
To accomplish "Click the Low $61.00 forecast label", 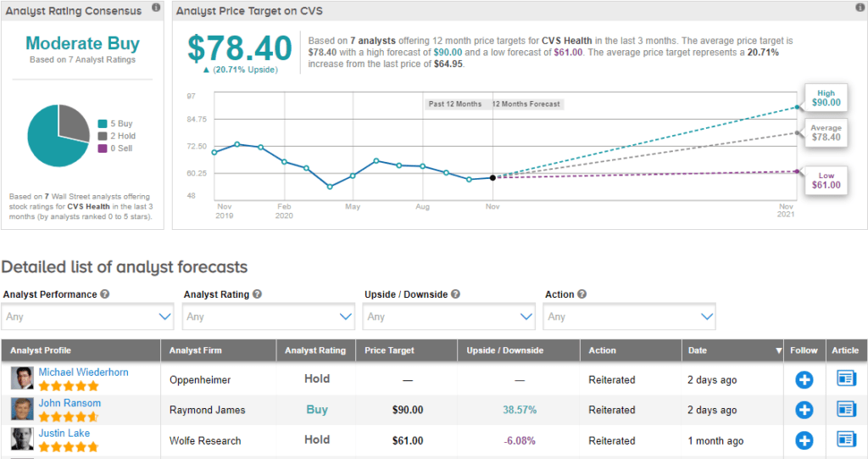I will (826, 180).
